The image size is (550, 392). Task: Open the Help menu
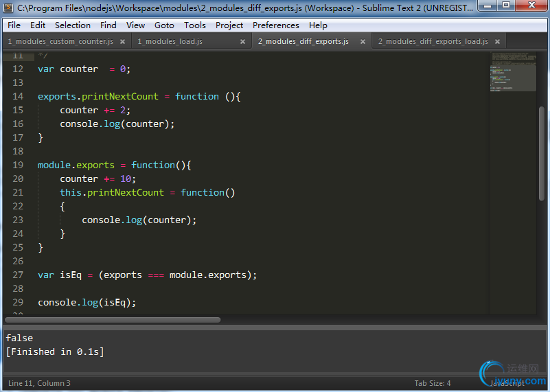pyautogui.click(x=318, y=25)
